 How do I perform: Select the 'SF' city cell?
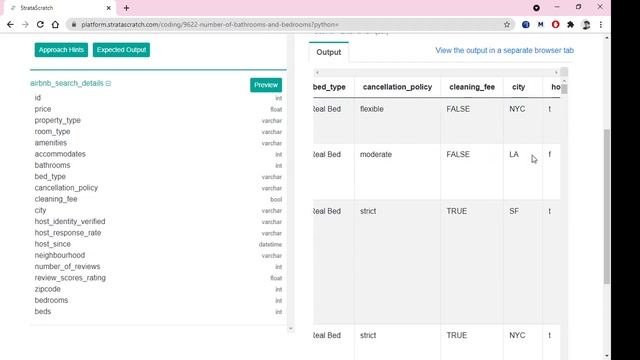point(514,211)
